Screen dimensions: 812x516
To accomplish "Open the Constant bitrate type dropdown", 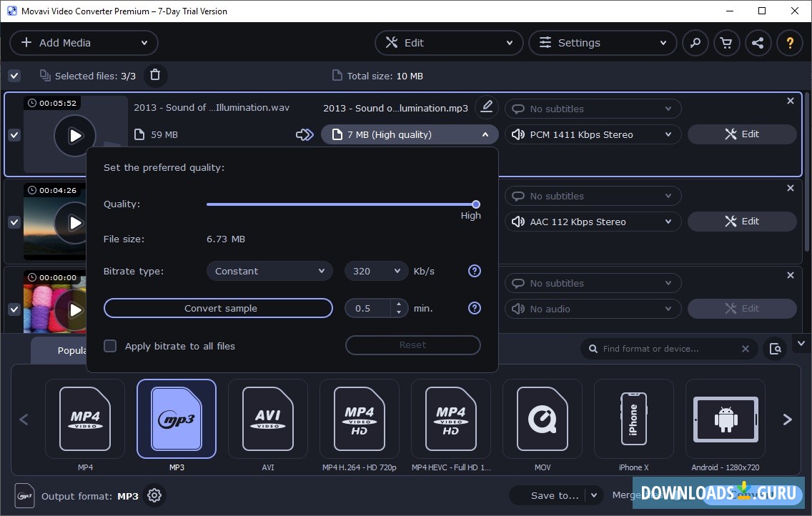I will [269, 271].
